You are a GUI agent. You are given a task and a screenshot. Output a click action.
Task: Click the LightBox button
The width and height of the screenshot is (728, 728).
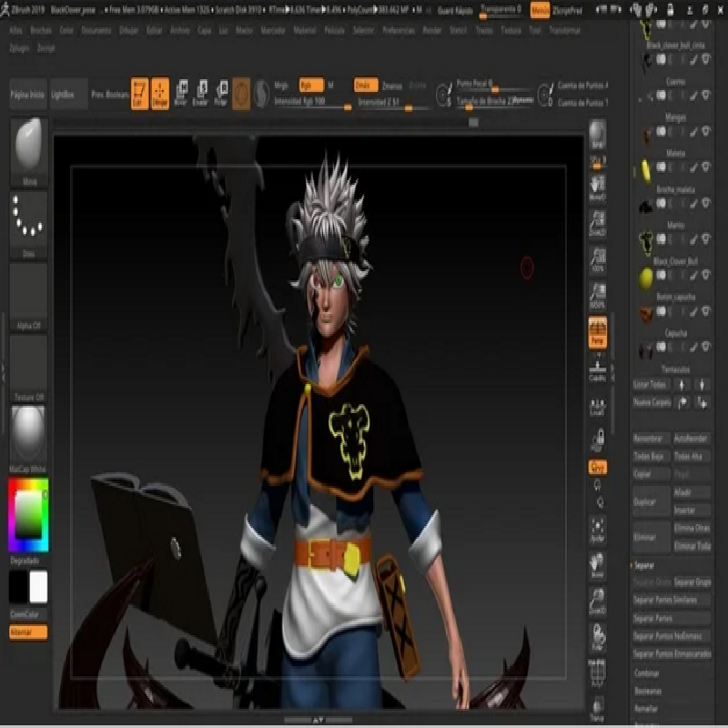pyautogui.click(x=68, y=95)
